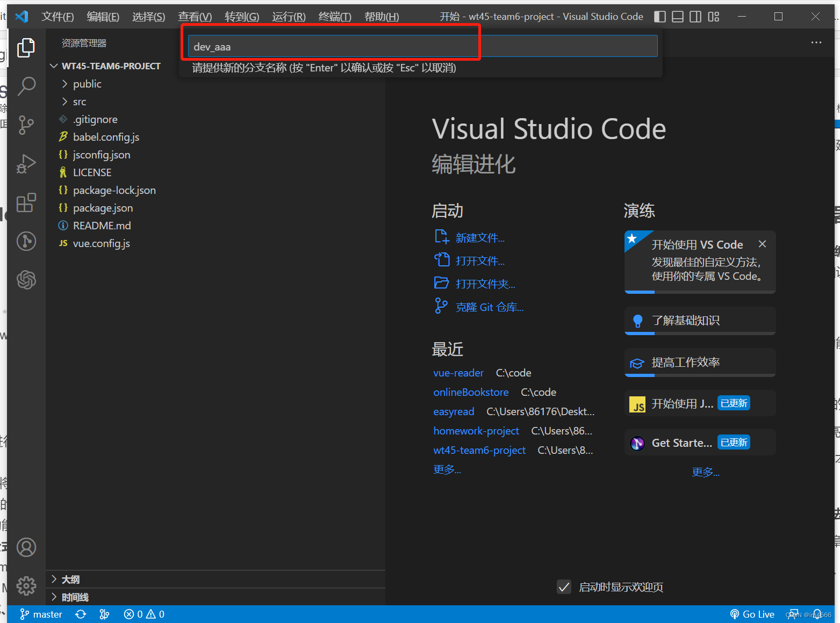Open the 选择(S) menu

[x=148, y=17]
